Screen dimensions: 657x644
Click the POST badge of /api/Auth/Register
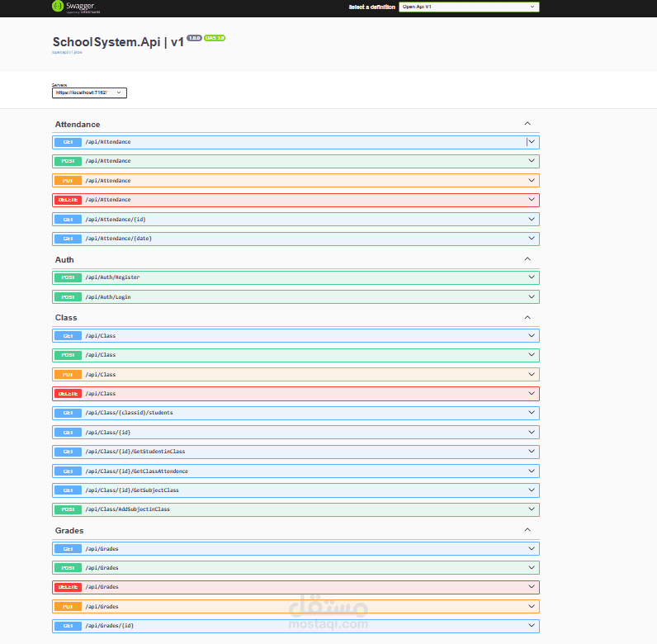(68, 277)
